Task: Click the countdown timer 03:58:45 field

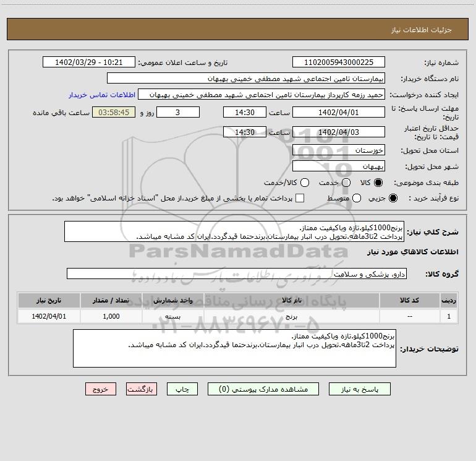Action: click(x=114, y=112)
